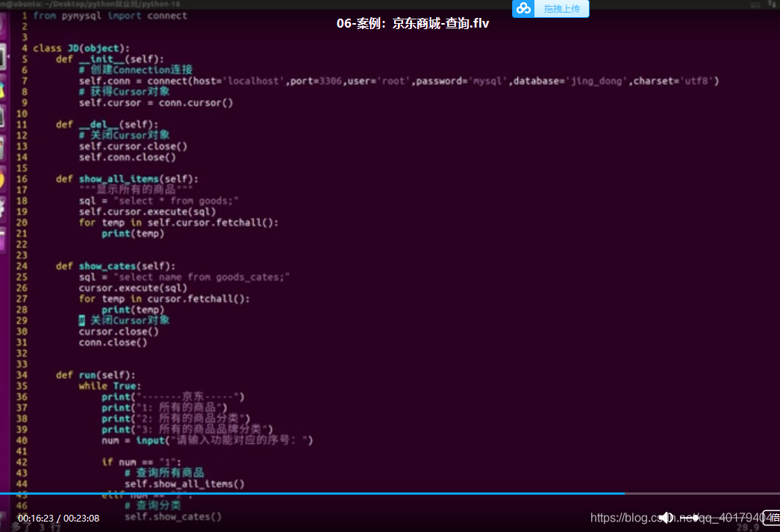Click line 1 'from pymysql import connect'
The width and height of the screenshot is (780, 532).
pos(110,16)
